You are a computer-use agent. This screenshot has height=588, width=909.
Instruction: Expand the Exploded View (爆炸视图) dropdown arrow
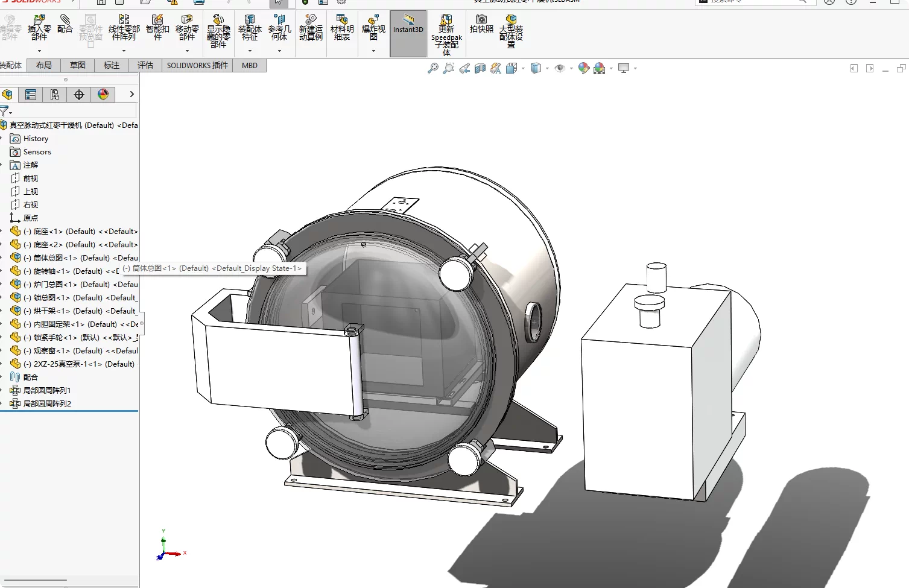click(x=373, y=51)
